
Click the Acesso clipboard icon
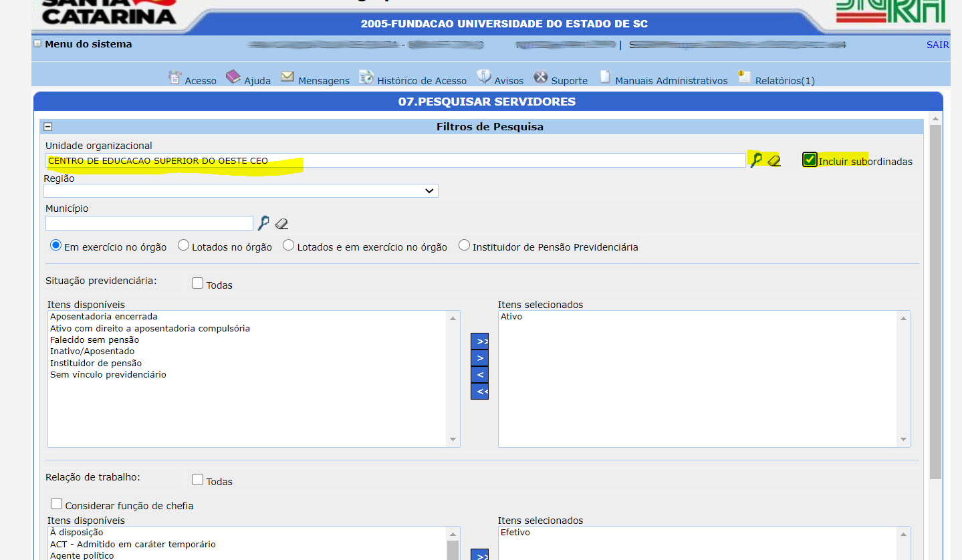click(x=174, y=78)
